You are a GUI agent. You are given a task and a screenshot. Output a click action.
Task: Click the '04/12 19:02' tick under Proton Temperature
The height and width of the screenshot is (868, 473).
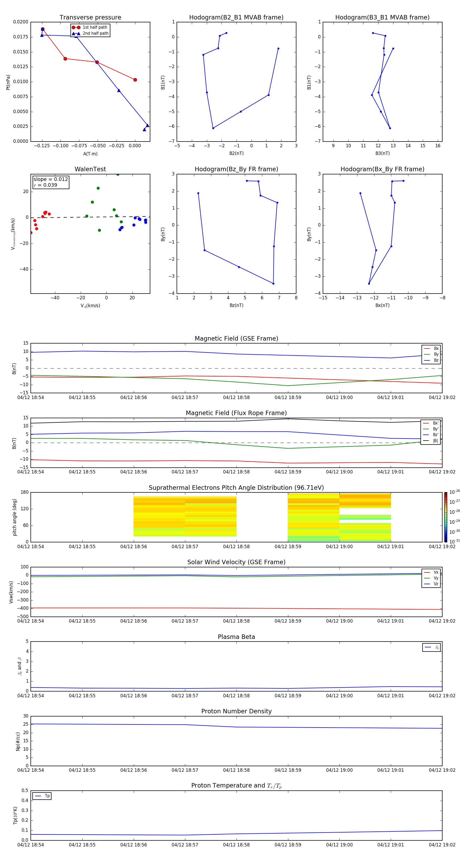(x=442, y=845)
